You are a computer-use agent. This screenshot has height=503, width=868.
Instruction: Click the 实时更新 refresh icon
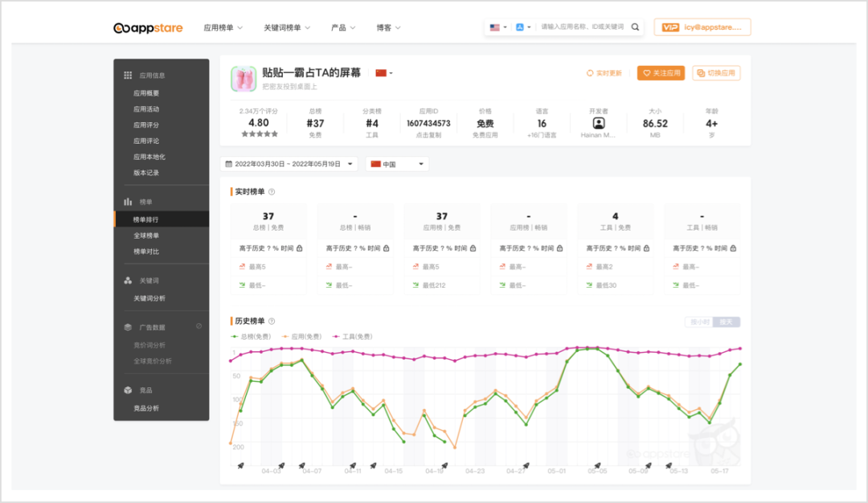(590, 73)
